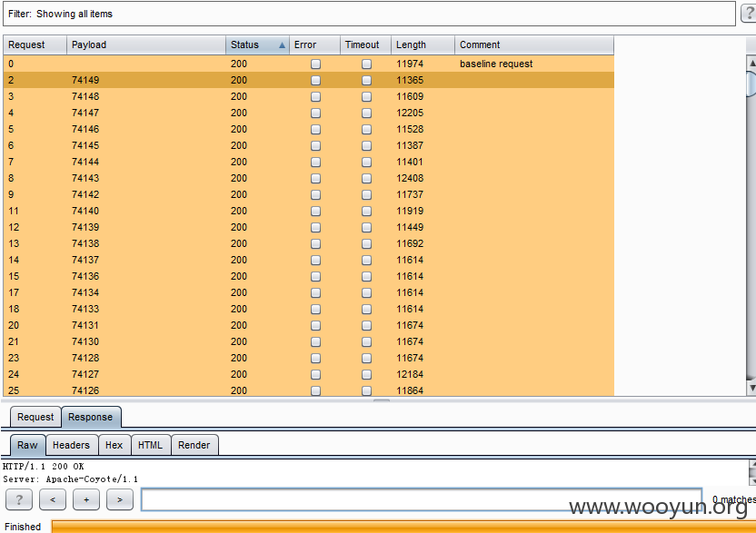
Task: Select the baseline request row comment
Action: (496, 64)
